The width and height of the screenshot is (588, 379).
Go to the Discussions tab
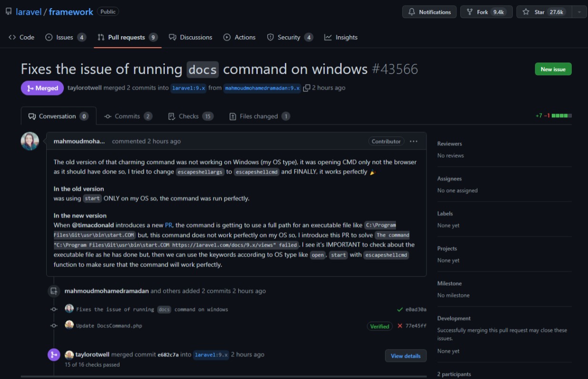(x=191, y=37)
